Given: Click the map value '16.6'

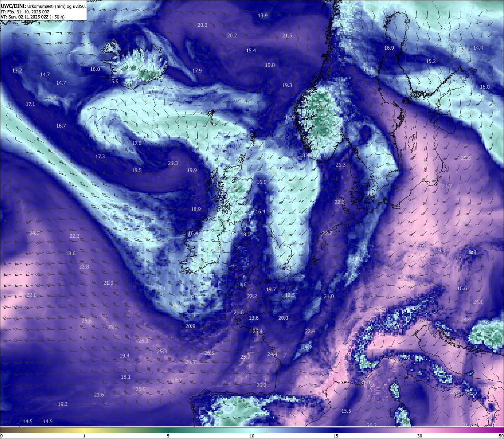Looking at the screenshot, I should (462, 288).
